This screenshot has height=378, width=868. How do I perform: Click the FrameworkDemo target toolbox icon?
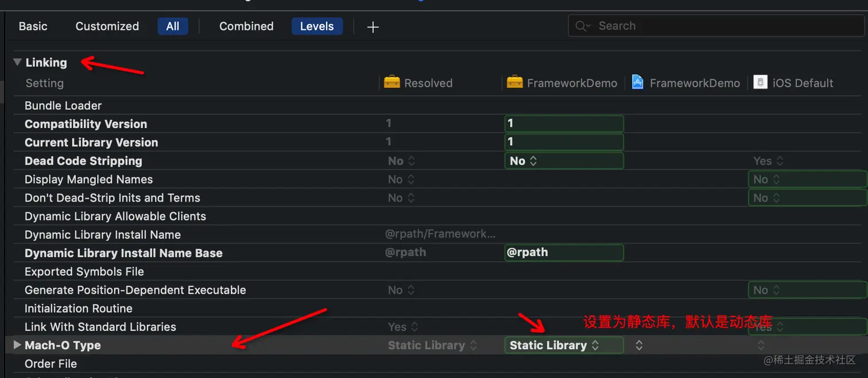[x=515, y=82]
